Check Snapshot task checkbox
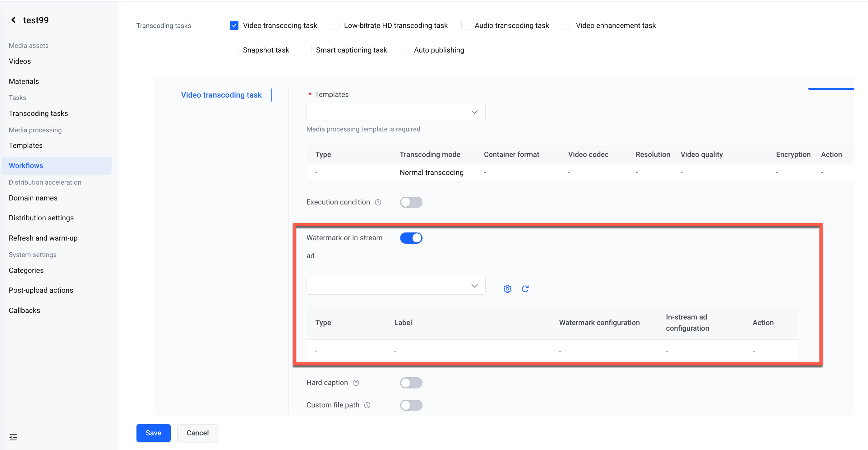This screenshot has width=868, height=450. (234, 50)
